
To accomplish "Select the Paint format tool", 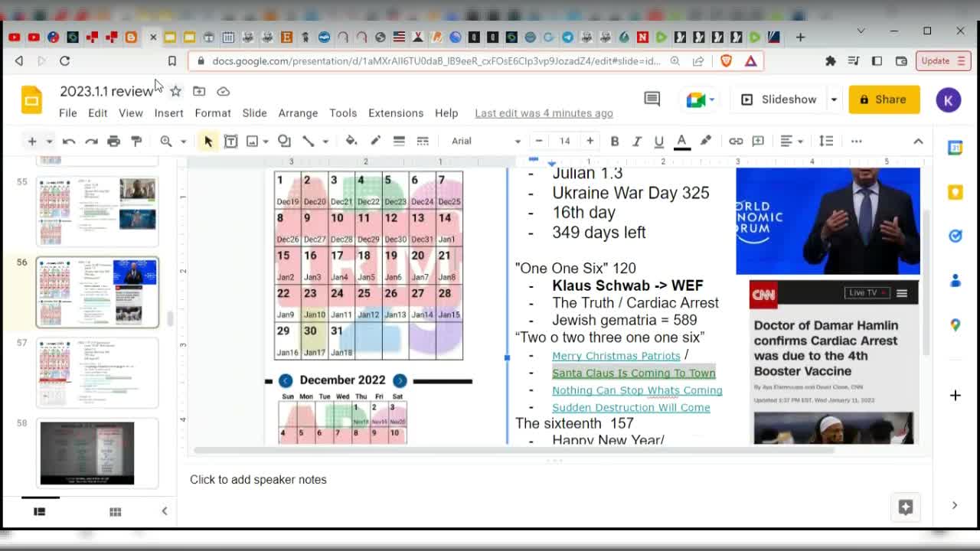I will 136,141.
